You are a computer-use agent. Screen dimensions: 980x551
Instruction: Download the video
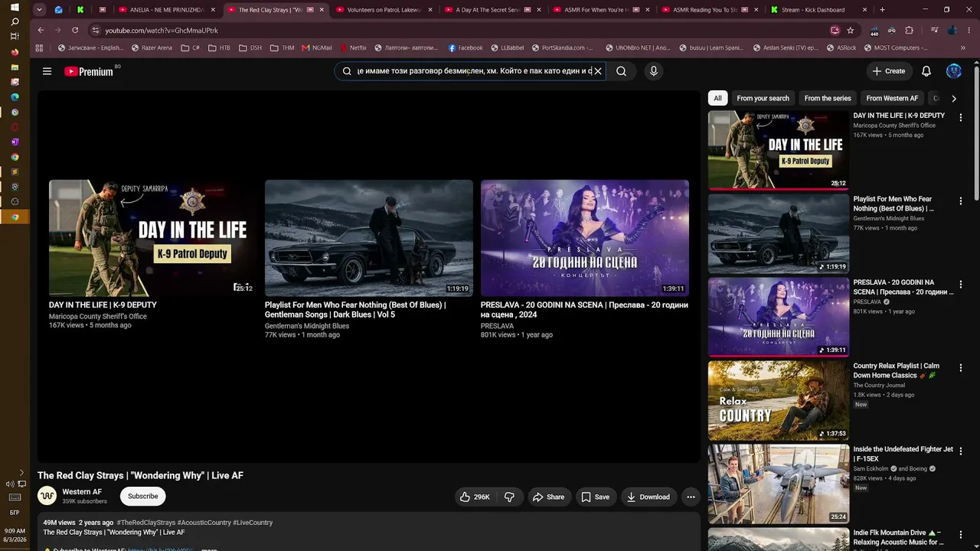pyautogui.click(x=648, y=497)
